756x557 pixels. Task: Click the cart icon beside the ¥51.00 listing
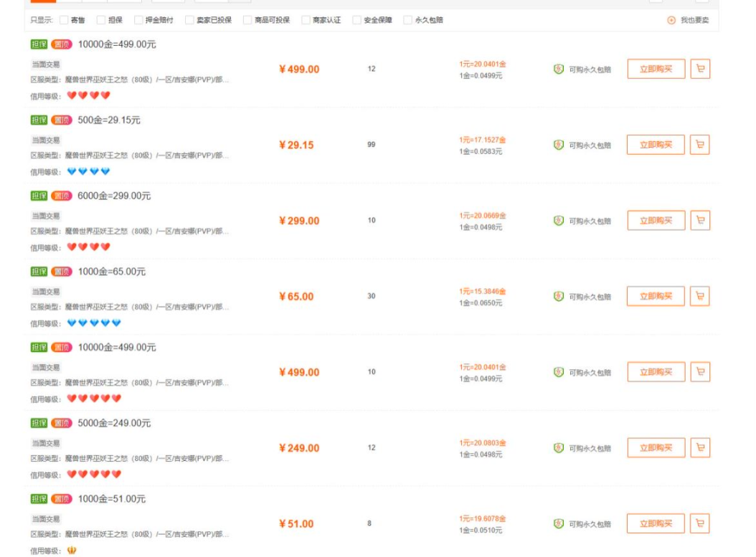pos(700,523)
